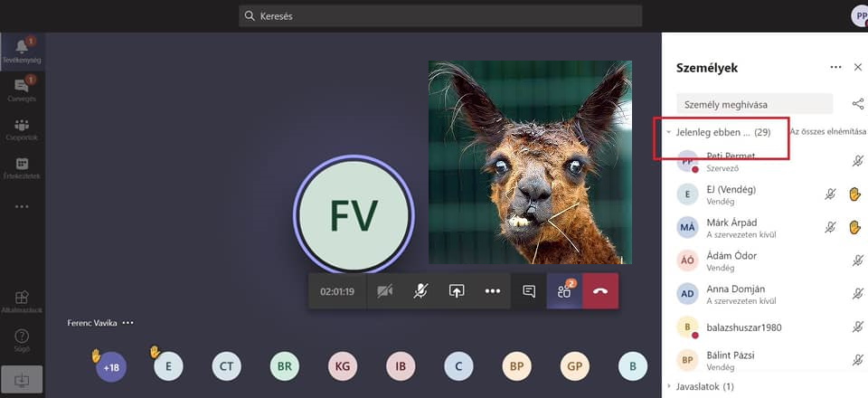This screenshot has width=868, height=398.
Task: Click the Keresés search bar
Action: click(x=440, y=16)
